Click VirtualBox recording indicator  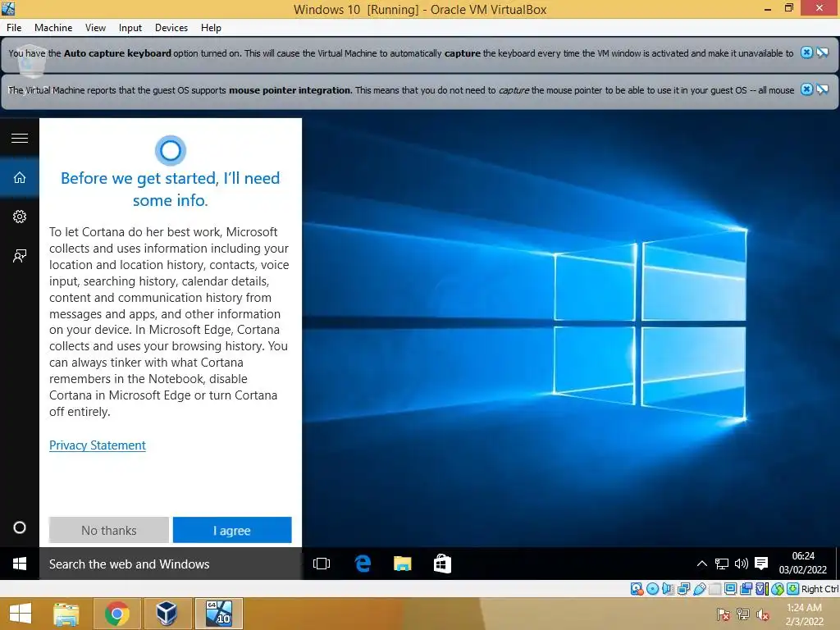[746, 589]
